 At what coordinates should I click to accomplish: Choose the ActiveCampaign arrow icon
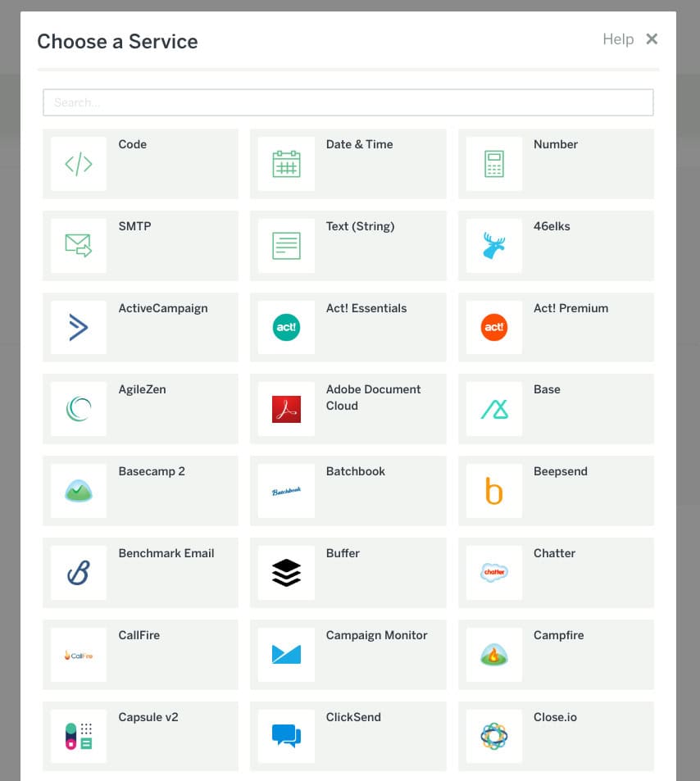79,327
